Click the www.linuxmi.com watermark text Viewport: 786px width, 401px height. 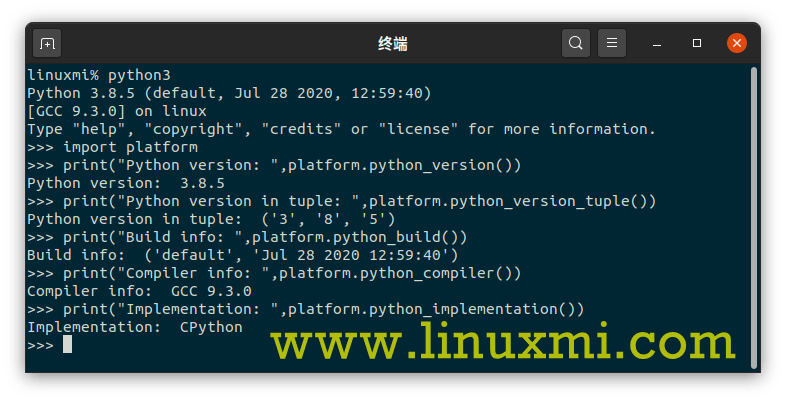point(503,341)
